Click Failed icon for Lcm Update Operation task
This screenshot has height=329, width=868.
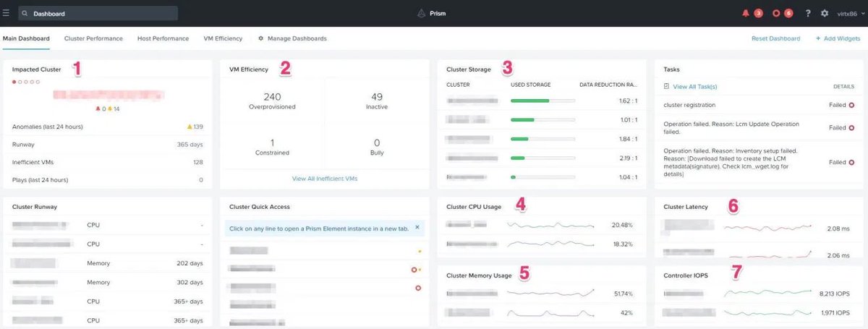pos(851,127)
